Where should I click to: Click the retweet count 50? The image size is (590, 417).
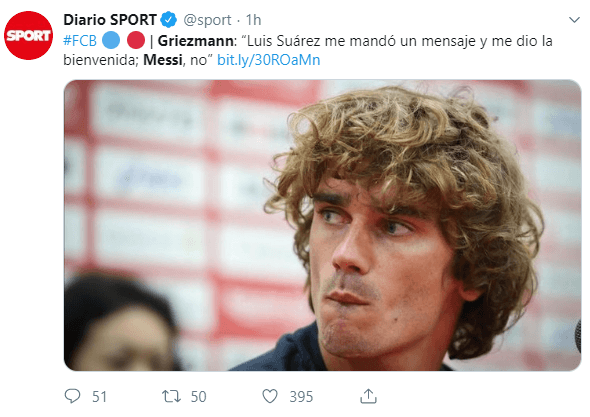[198, 397]
